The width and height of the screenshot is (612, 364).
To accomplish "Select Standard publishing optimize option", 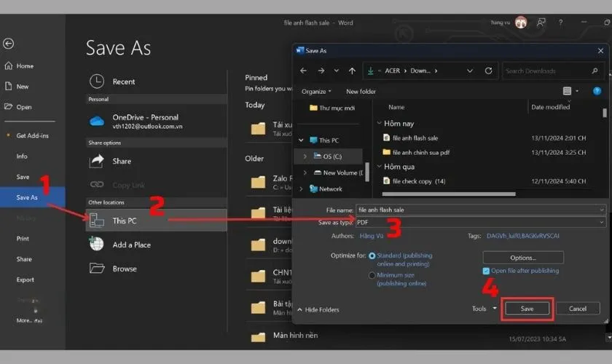I will [x=372, y=256].
